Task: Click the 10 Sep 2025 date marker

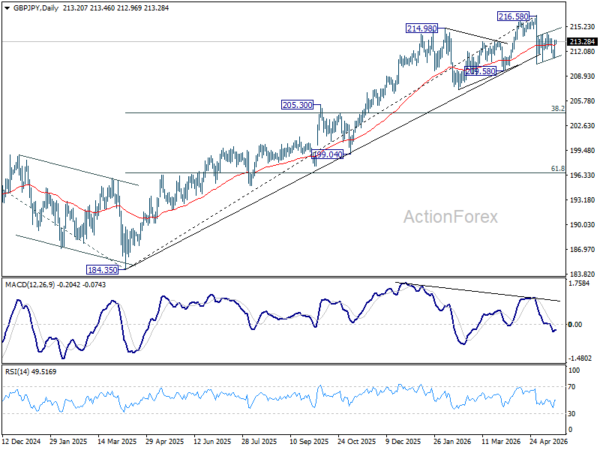Action: pos(309,441)
